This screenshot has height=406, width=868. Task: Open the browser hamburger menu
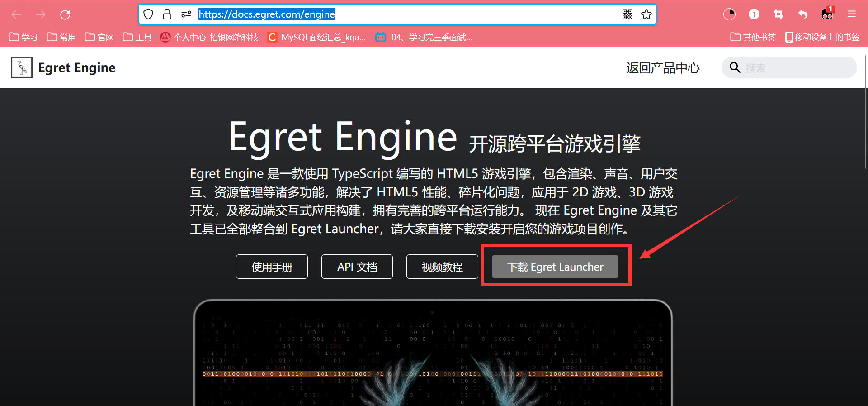click(852, 14)
